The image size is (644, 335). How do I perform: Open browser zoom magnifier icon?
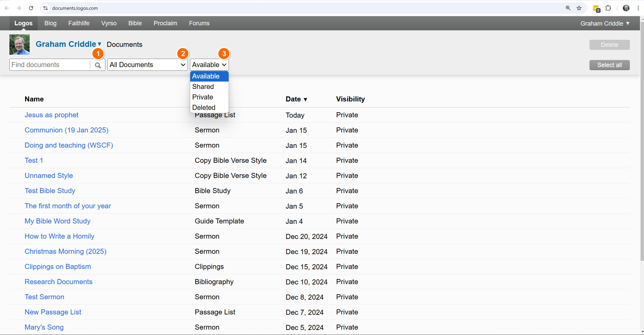(568, 8)
